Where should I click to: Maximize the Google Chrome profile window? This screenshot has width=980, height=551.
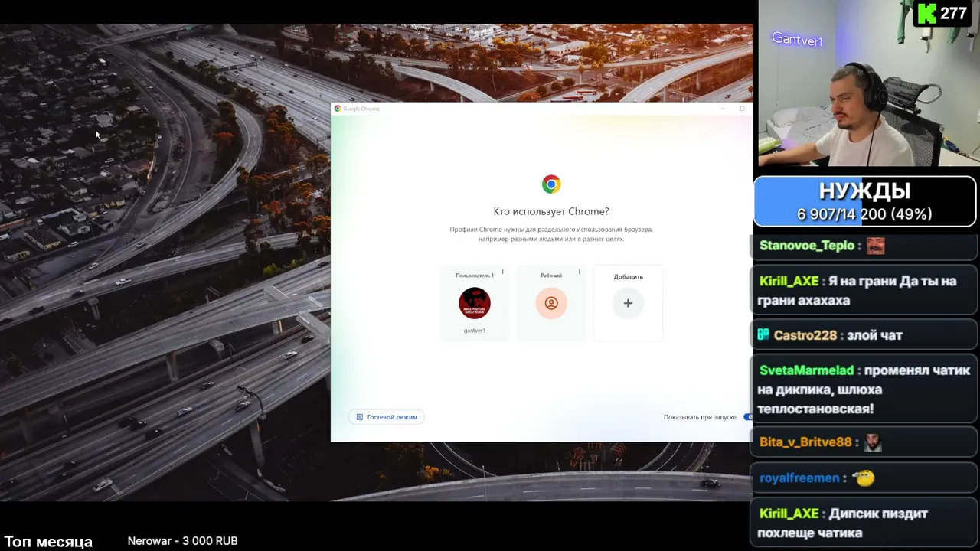pos(742,109)
